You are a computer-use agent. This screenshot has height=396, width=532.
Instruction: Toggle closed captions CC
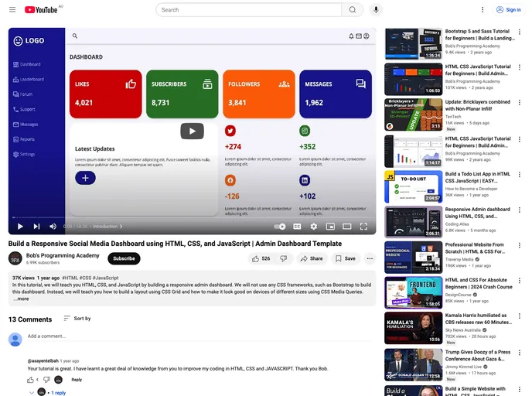(x=297, y=227)
